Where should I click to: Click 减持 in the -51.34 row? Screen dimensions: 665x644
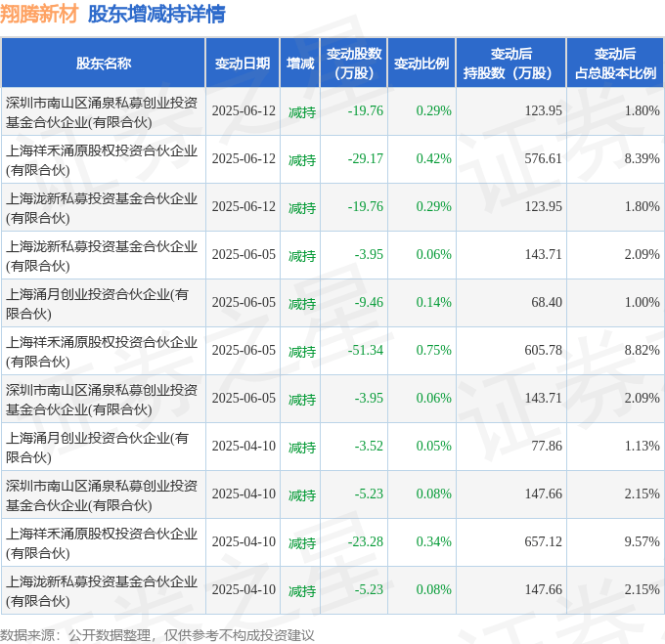302,352
